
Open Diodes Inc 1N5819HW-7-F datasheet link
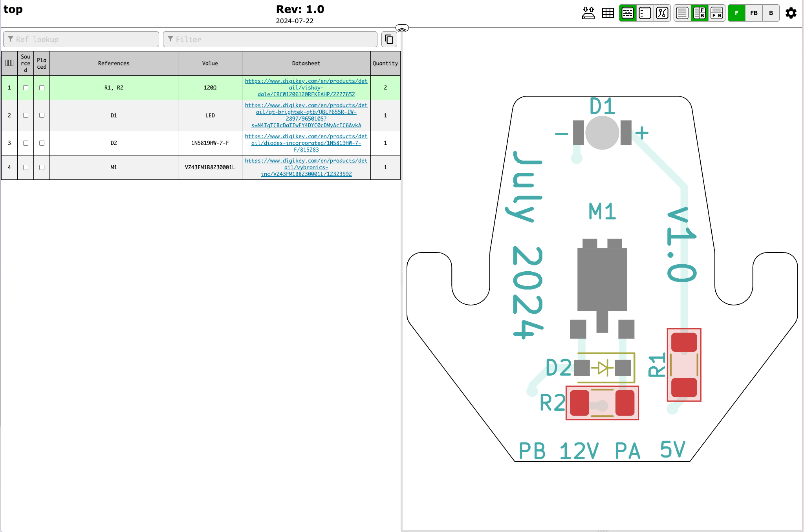tap(306, 143)
